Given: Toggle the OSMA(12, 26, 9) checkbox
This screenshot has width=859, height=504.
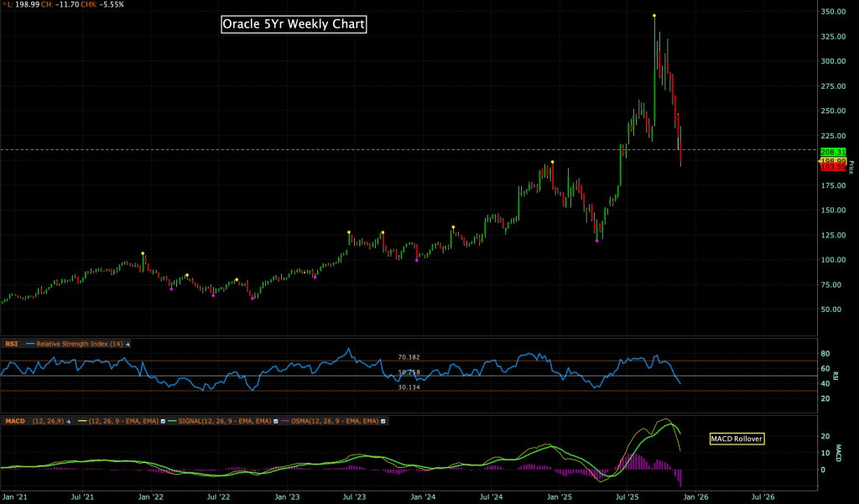Looking at the screenshot, I should [382, 422].
